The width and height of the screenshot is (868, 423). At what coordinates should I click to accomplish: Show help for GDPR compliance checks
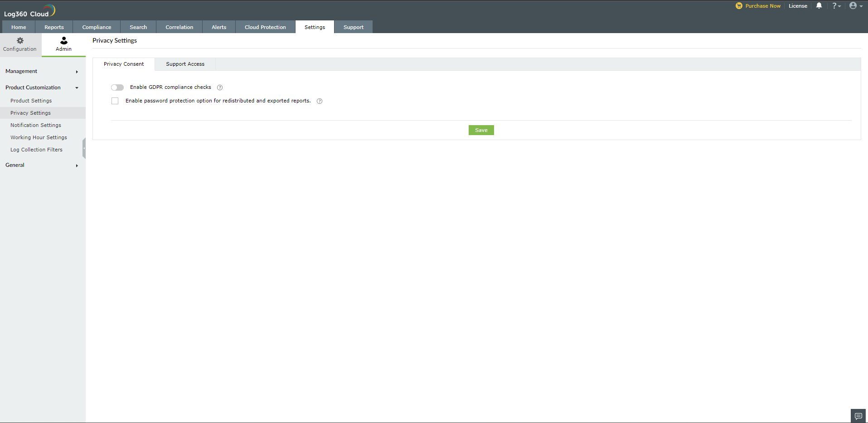(x=220, y=88)
